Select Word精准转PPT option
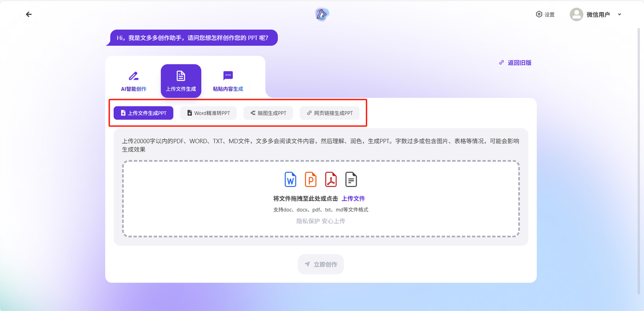 [x=208, y=113]
